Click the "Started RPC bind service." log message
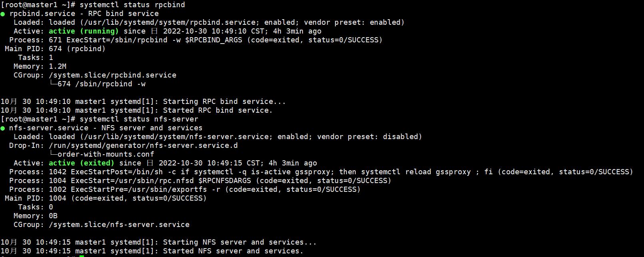Viewport: 644px width, 257px height. (217, 110)
